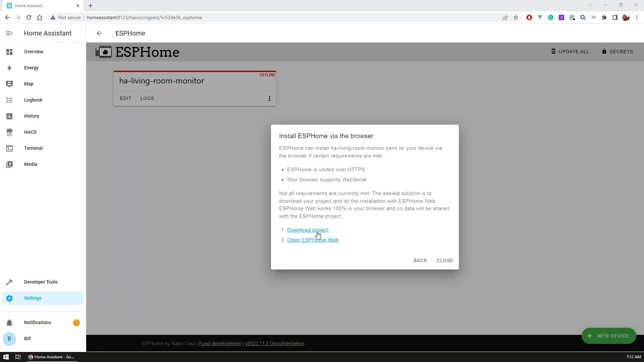This screenshot has width=644, height=362.
Task: Select Logbook in the sidebar
Action: pyautogui.click(x=43, y=100)
